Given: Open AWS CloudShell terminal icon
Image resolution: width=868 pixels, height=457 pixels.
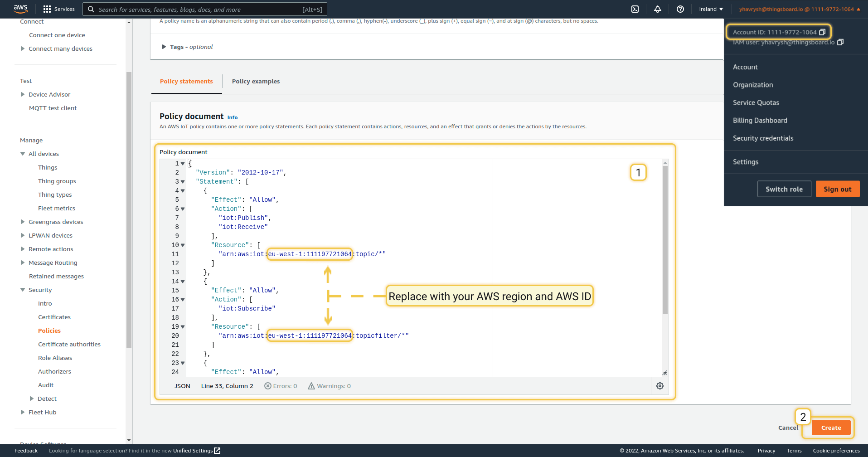Looking at the screenshot, I should tap(635, 9).
